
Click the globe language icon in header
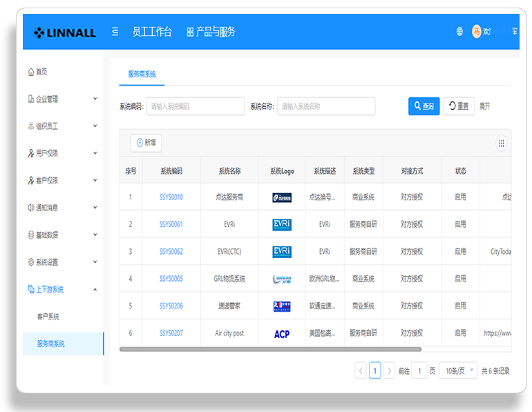[x=459, y=32]
